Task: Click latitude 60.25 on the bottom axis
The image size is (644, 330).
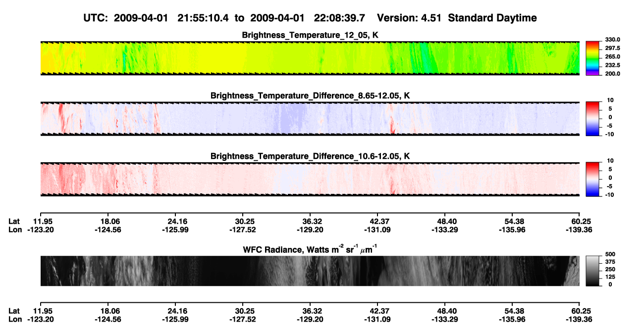Action: (583, 311)
